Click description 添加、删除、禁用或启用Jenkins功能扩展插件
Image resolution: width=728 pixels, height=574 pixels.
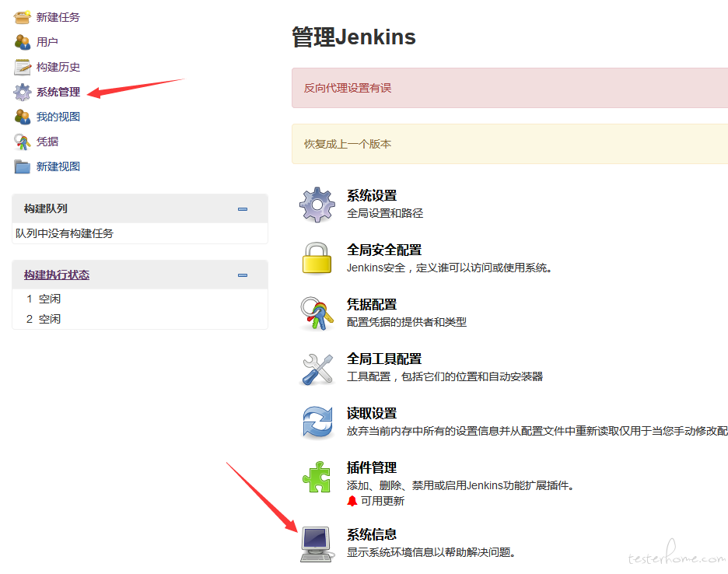coord(461,485)
